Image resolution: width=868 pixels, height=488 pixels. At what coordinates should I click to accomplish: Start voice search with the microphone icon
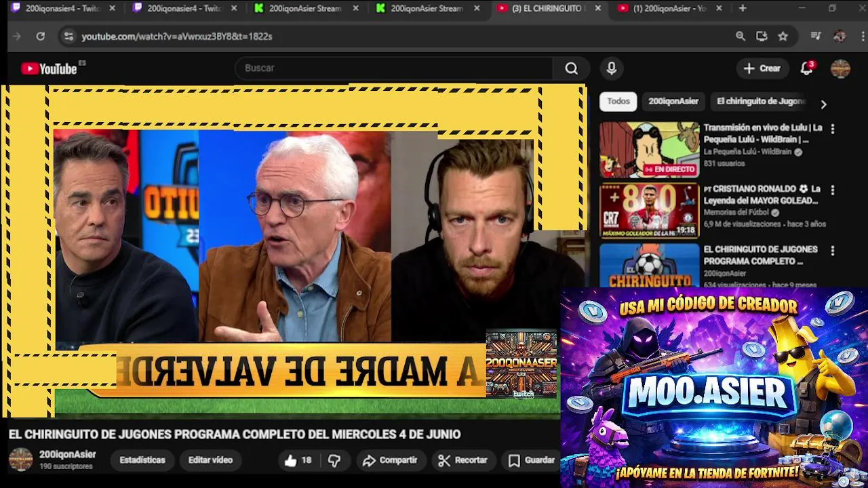612,68
